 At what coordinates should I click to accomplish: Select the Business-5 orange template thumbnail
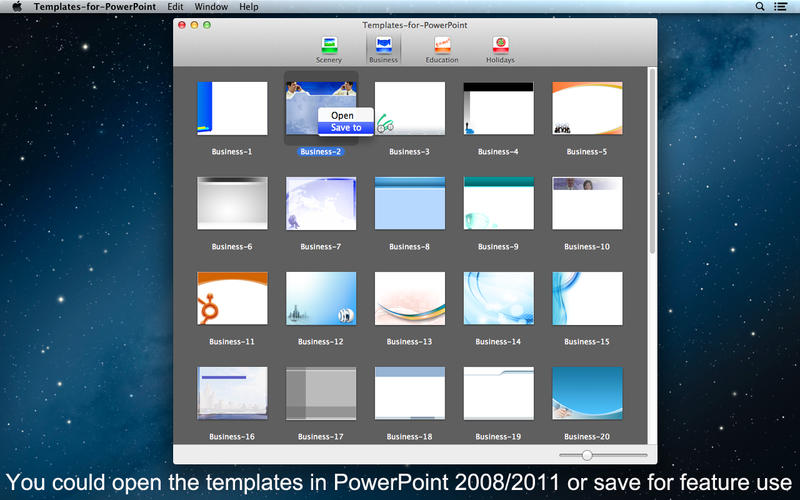[587, 108]
